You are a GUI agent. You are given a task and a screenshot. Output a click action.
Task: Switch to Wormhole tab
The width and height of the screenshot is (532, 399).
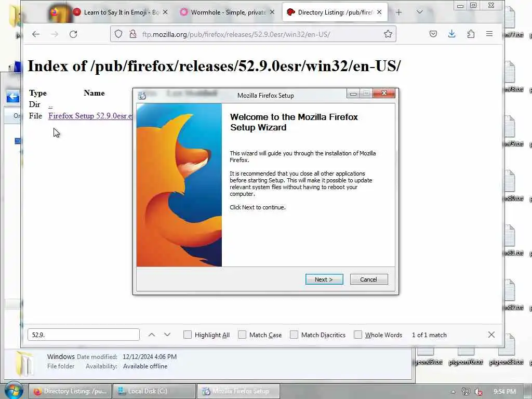point(228,12)
